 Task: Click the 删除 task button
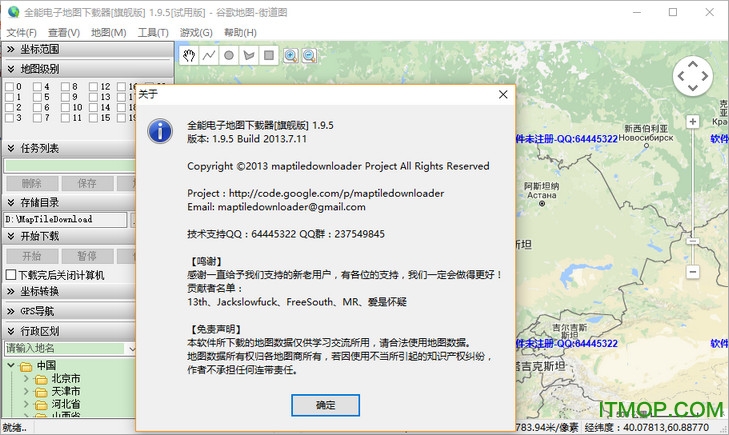point(32,184)
